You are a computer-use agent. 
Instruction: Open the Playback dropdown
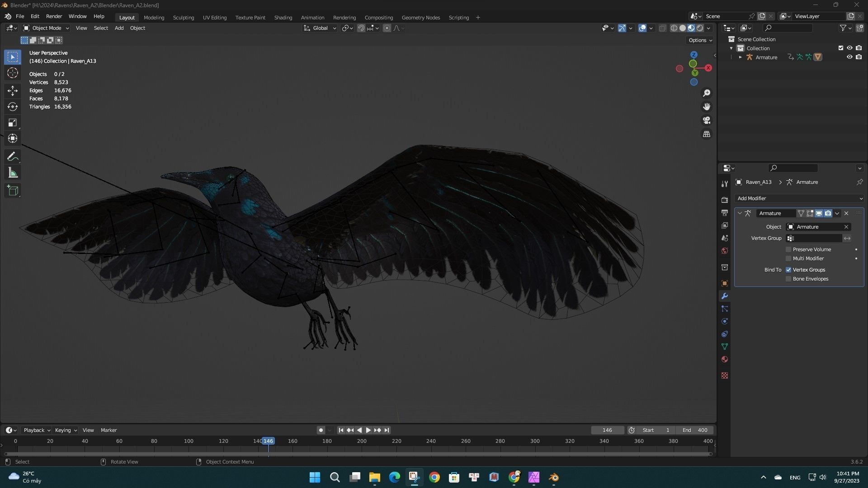tap(37, 430)
